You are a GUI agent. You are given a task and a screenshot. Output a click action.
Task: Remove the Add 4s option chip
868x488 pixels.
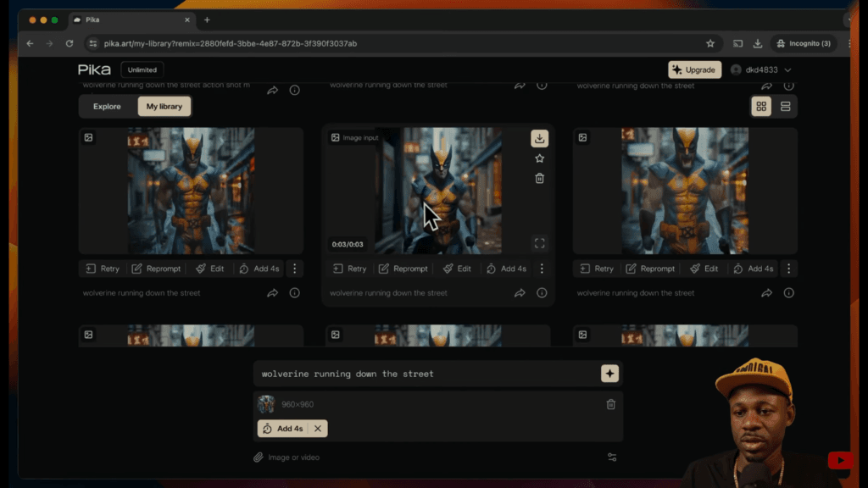[318, 429]
